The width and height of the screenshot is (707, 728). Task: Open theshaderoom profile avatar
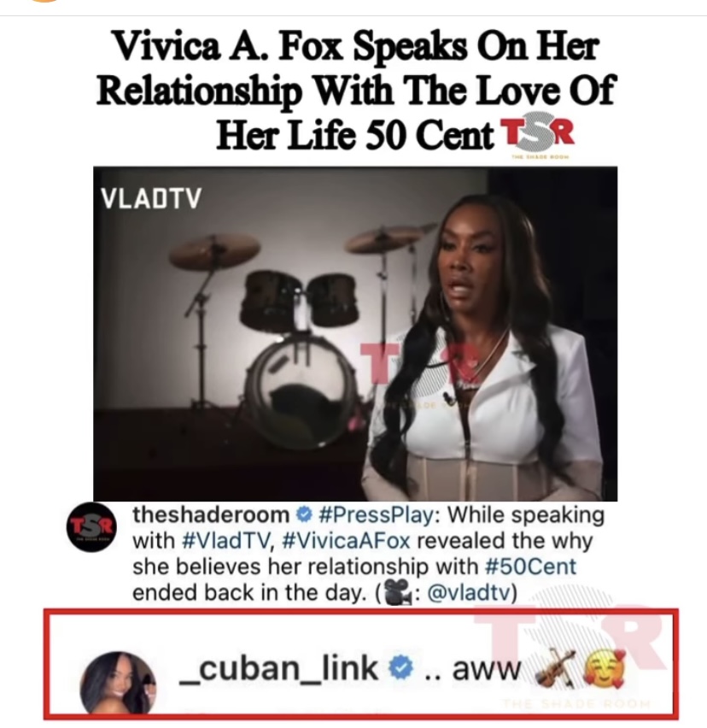click(x=91, y=527)
